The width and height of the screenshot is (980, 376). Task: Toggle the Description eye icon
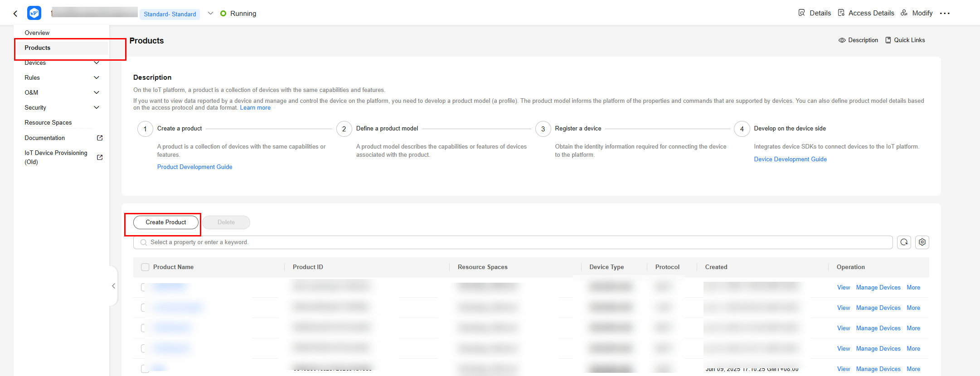click(842, 40)
